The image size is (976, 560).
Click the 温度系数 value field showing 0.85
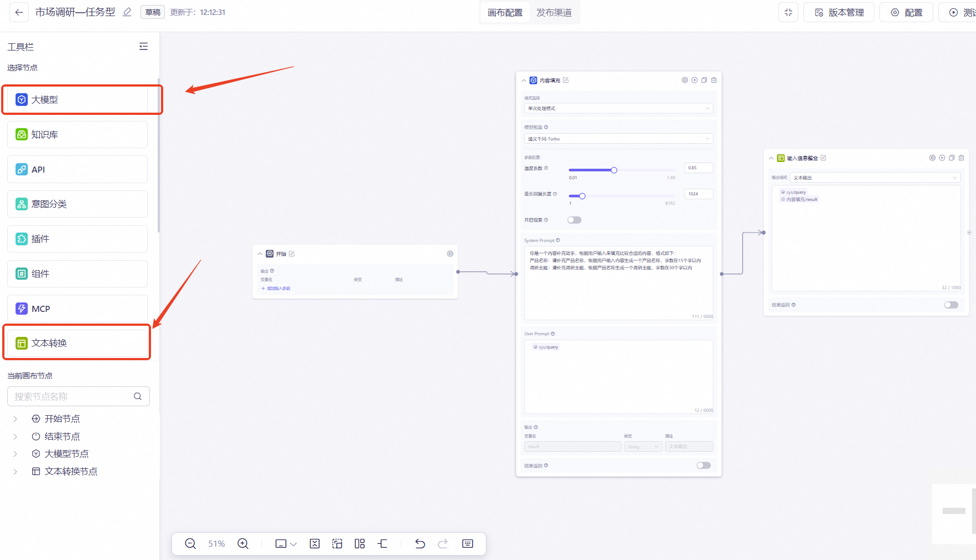[699, 168]
